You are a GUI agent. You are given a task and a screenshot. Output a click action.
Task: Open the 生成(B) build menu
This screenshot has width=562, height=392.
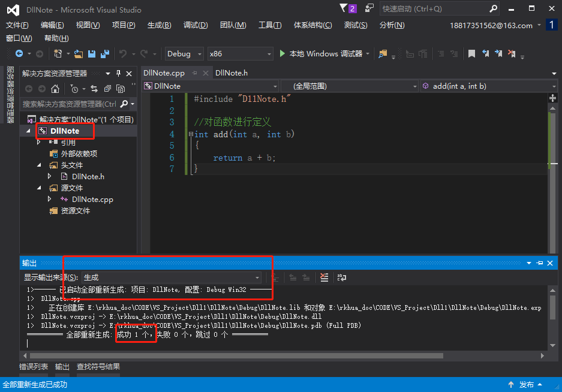(x=159, y=25)
